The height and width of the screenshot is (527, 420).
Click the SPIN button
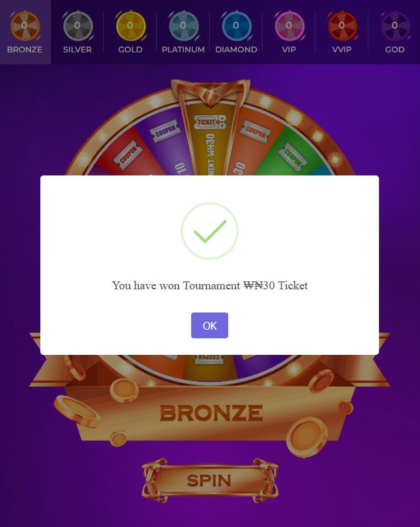(210, 480)
